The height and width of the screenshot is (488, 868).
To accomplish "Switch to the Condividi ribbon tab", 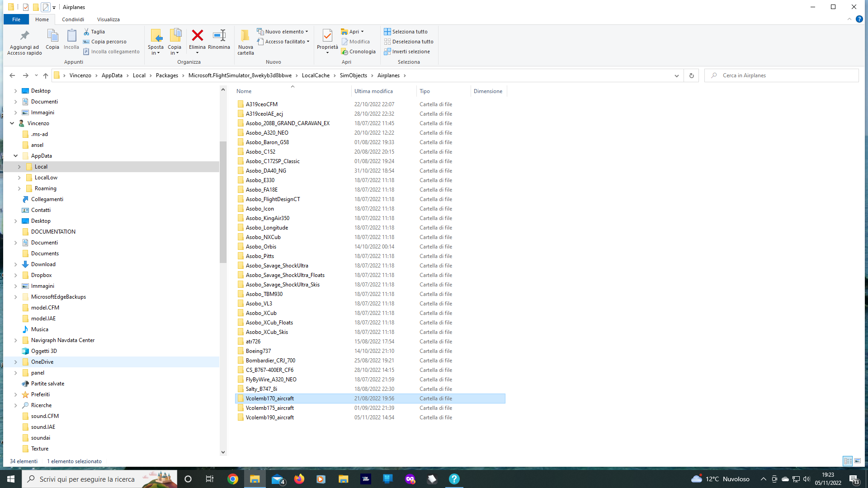I will [73, 19].
